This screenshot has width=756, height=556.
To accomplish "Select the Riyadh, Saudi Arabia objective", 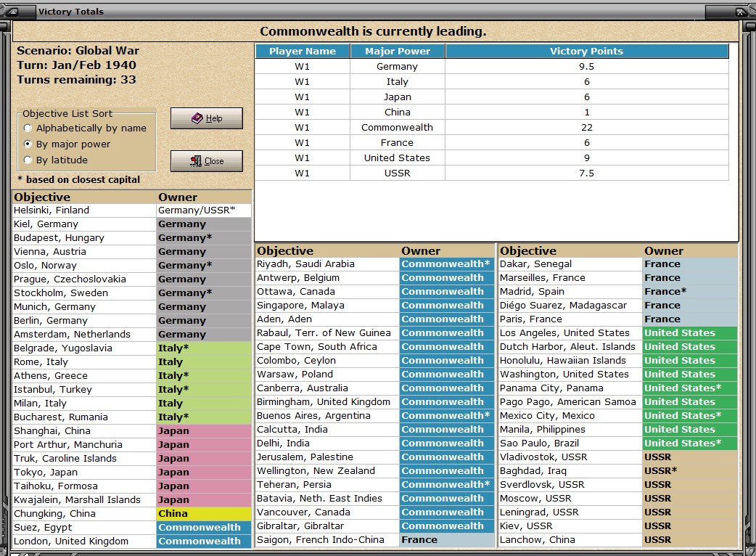I will [327, 263].
